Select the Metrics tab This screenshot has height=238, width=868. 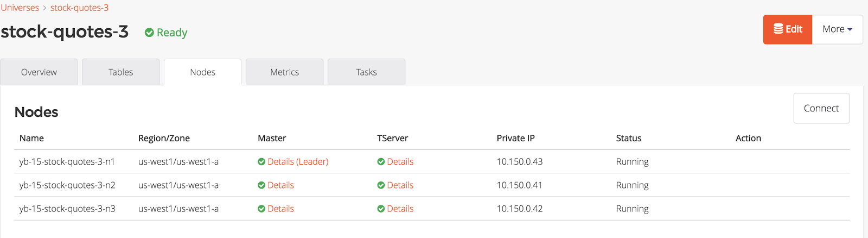(x=285, y=72)
